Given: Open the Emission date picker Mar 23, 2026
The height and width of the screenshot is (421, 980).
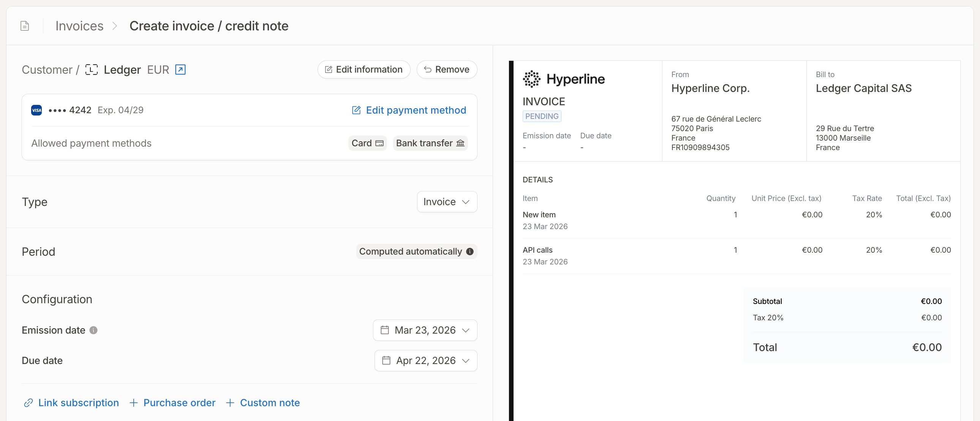Looking at the screenshot, I should click(x=425, y=331).
